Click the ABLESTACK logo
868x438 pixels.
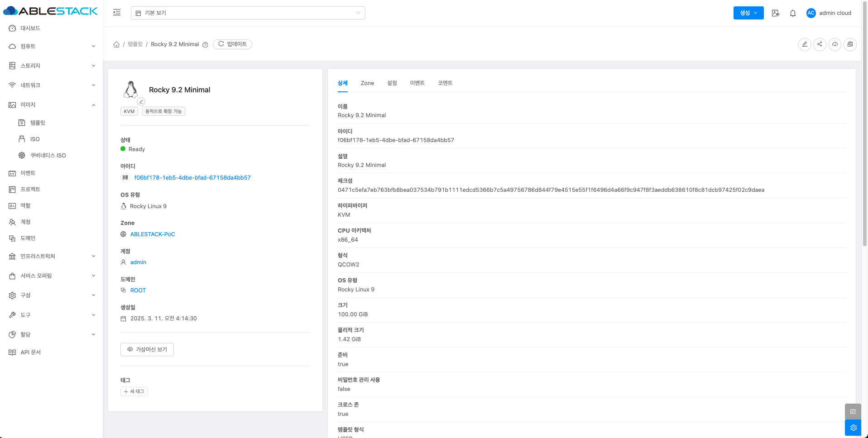pos(50,11)
